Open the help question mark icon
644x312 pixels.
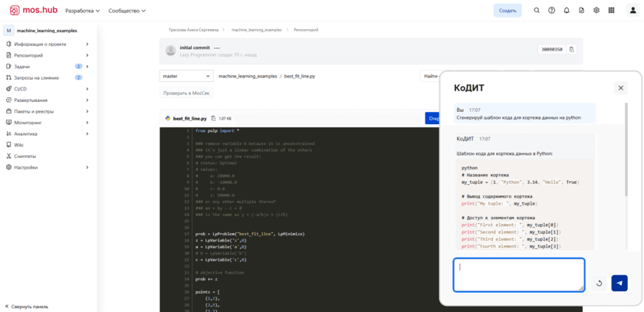[551, 11]
